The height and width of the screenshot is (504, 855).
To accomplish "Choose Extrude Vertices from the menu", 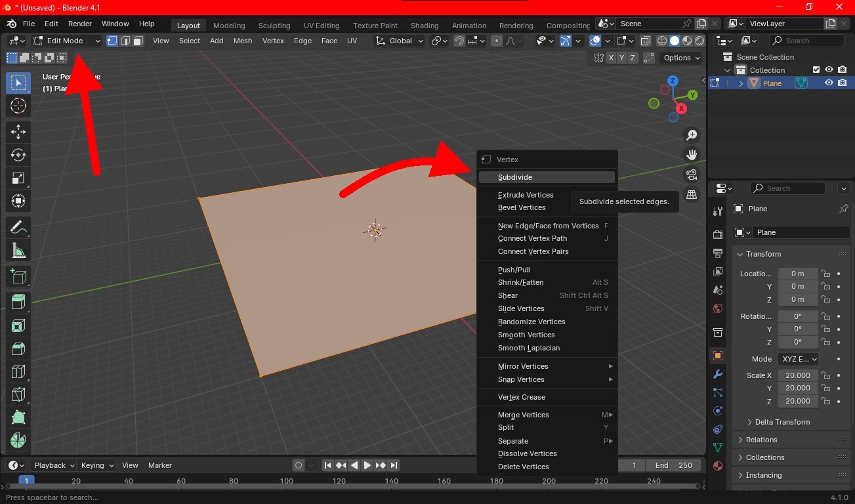I will pos(547,195).
